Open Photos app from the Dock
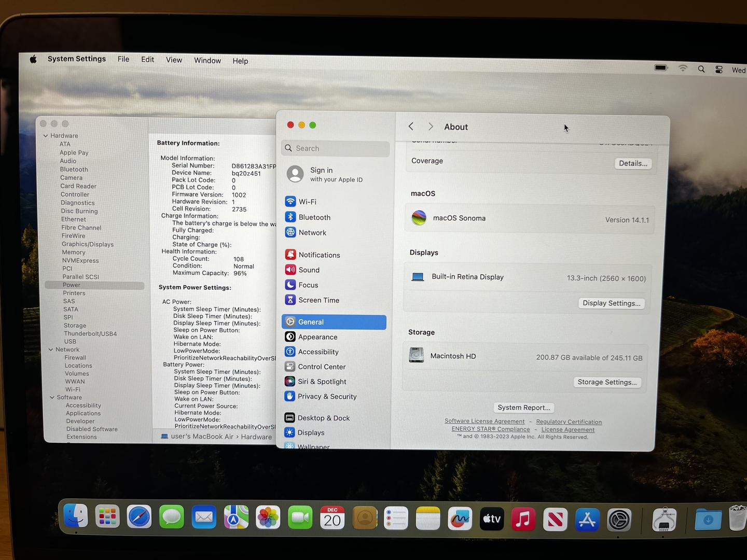Image resolution: width=747 pixels, height=560 pixels. 268,517
